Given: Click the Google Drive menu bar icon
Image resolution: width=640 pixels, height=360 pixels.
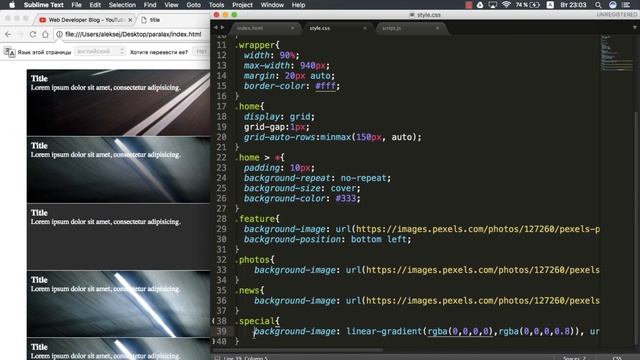Looking at the screenshot, I should click(480, 5).
